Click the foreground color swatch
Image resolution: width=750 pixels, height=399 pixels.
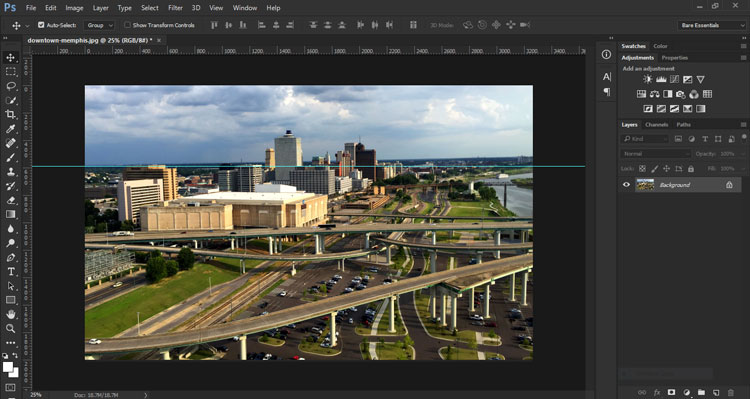(x=8, y=367)
